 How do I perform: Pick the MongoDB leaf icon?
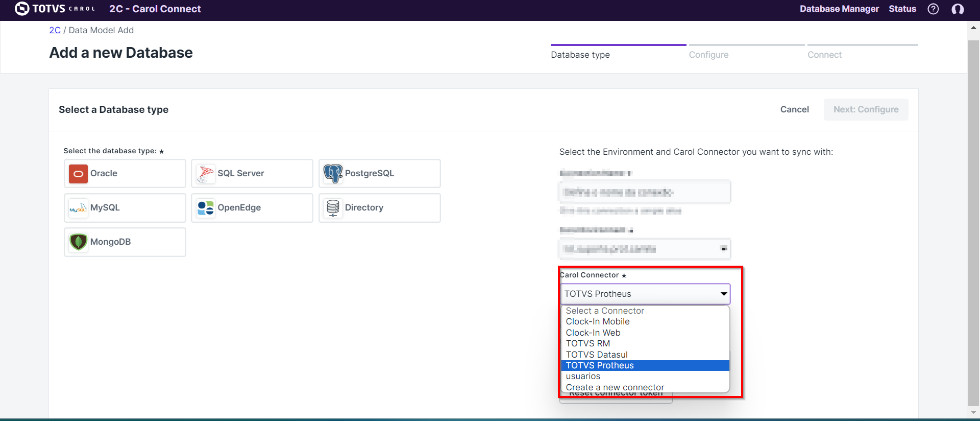[x=78, y=242]
